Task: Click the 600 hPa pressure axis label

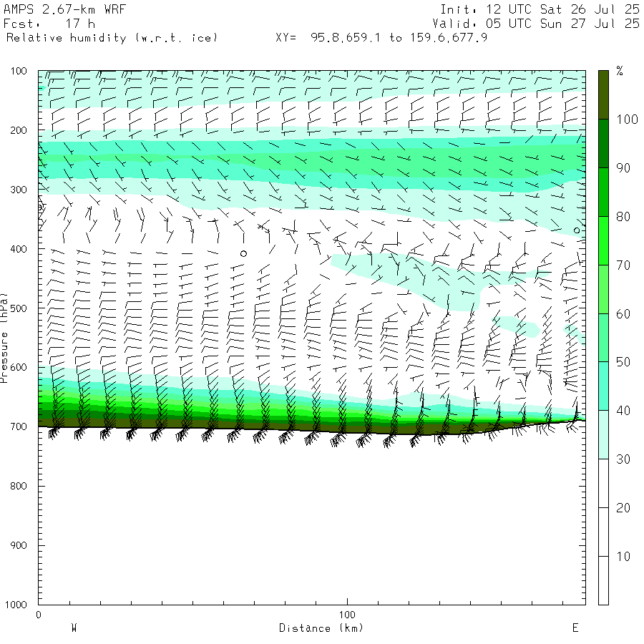Action: (x=19, y=368)
